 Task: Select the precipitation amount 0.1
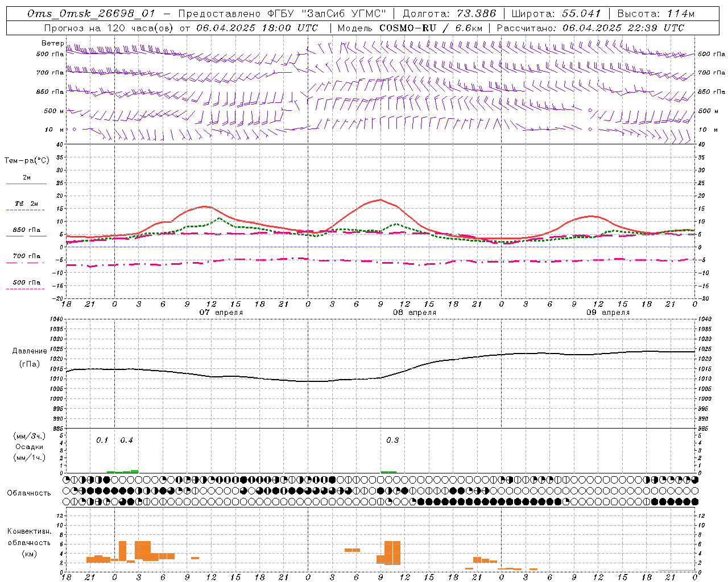pyautogui.click(x=102, y=440)
